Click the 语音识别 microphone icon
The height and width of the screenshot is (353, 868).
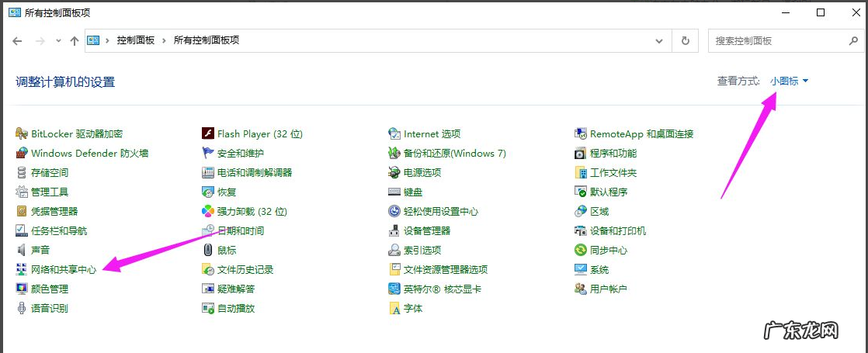(x=22, y=308)
